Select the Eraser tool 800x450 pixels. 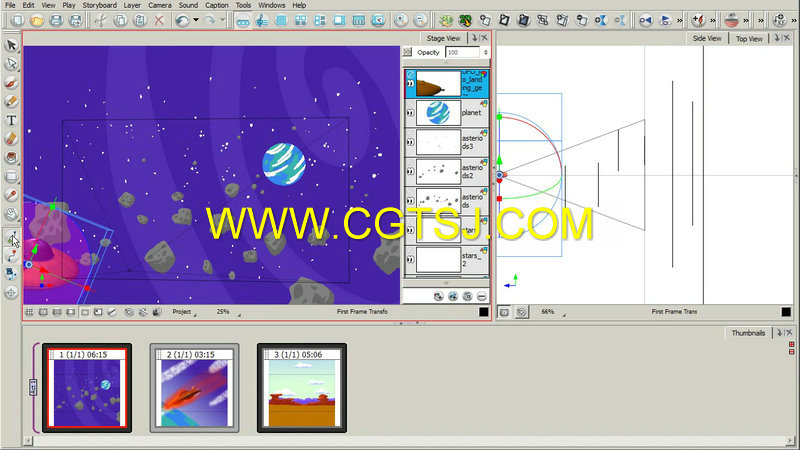click(x=11, y=139)
